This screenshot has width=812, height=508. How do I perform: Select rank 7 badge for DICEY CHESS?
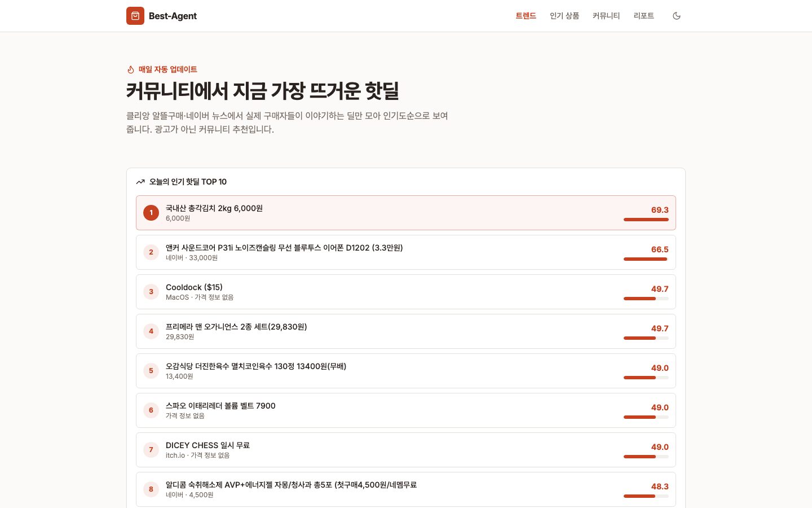(x=151, y=450)
